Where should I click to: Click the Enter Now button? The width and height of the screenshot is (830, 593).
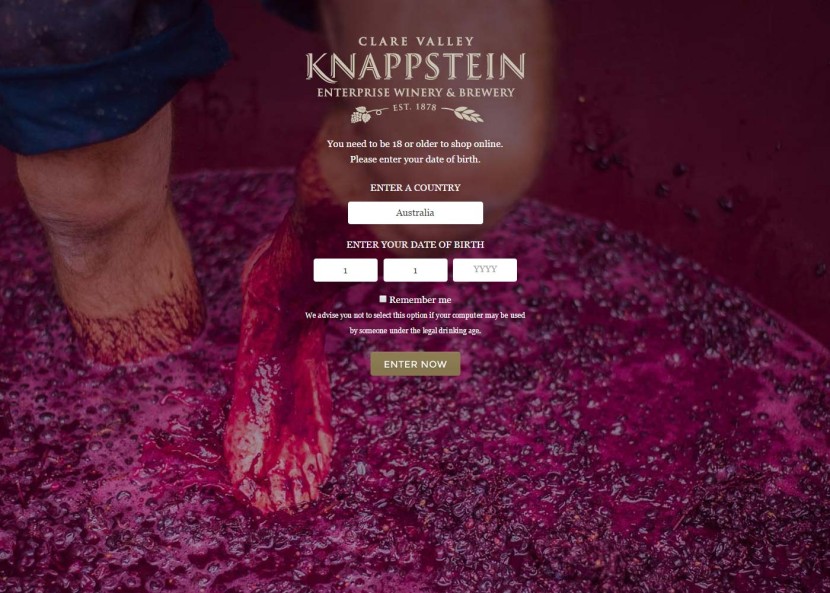point(415,364)
